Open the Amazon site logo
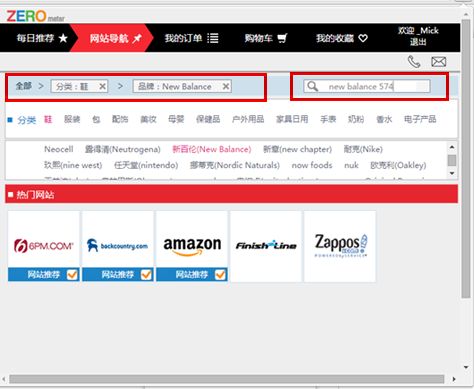The image size is (474, 389). coord(192,246)
